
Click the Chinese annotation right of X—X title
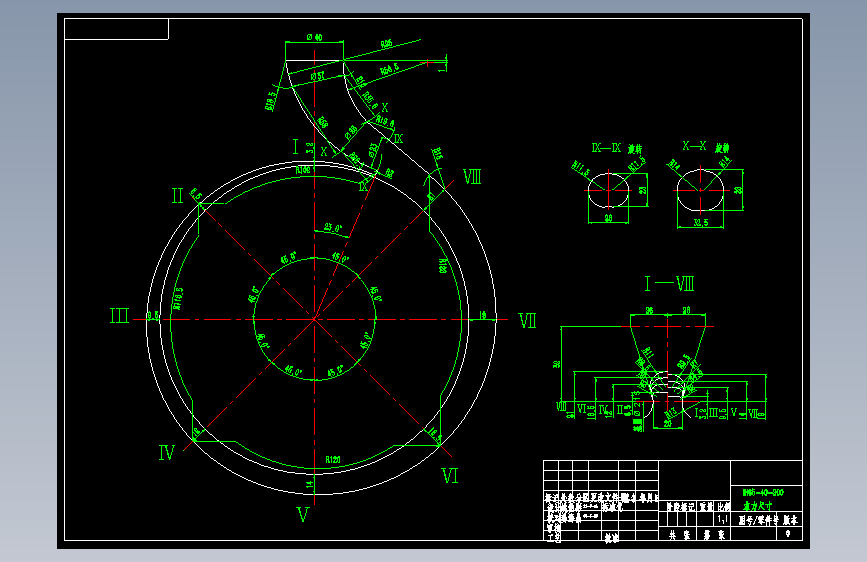[722, 148]
